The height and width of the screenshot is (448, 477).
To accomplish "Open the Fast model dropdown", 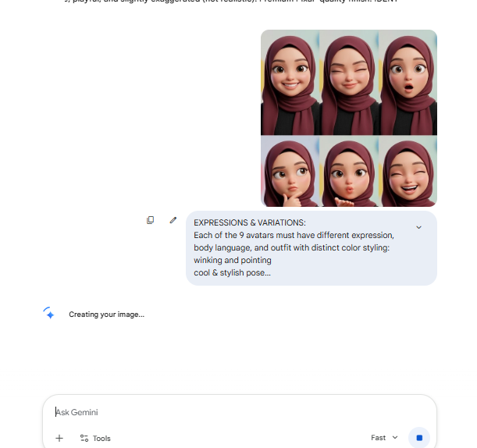I will click(384, 438).
